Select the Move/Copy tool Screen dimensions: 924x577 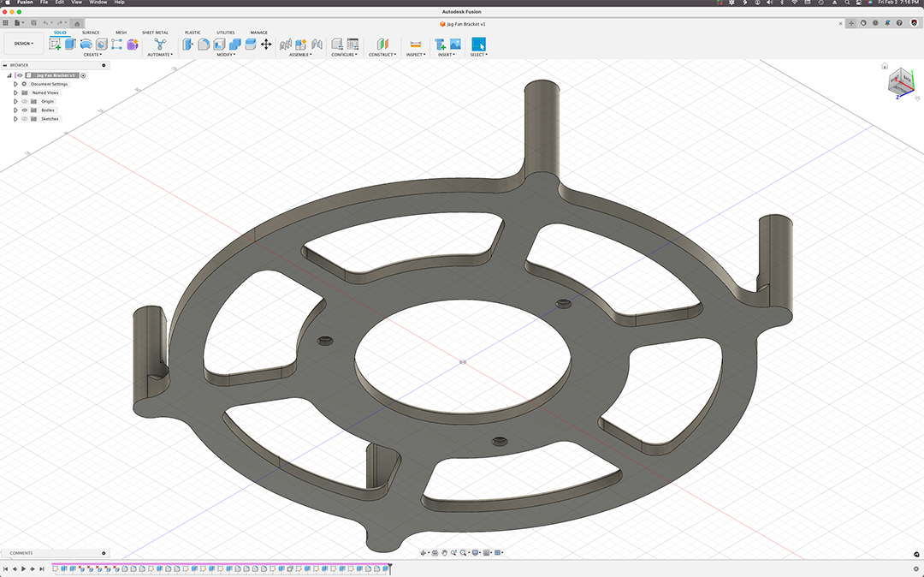(266, 45)
